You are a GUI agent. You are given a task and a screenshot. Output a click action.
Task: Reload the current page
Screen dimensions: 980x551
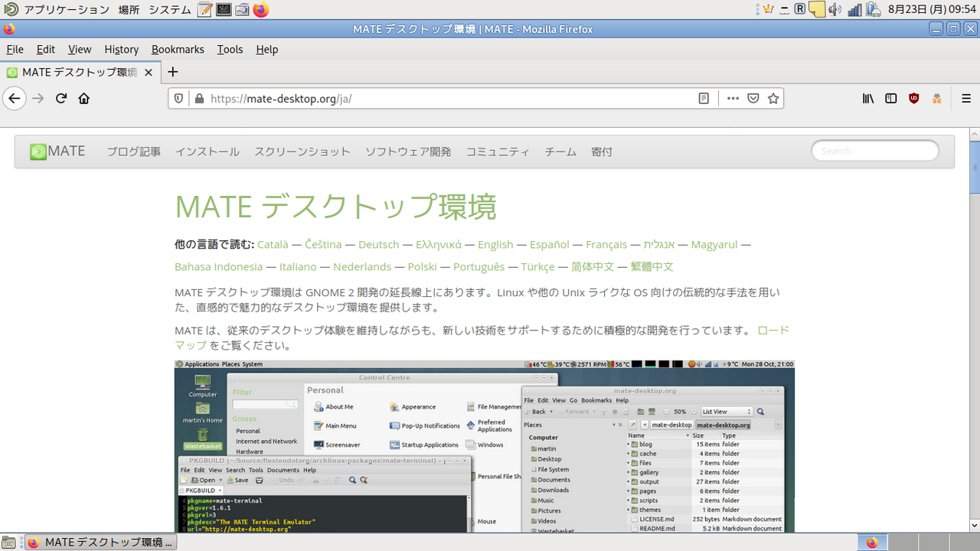pyautogui.click(x=61, y=98)
